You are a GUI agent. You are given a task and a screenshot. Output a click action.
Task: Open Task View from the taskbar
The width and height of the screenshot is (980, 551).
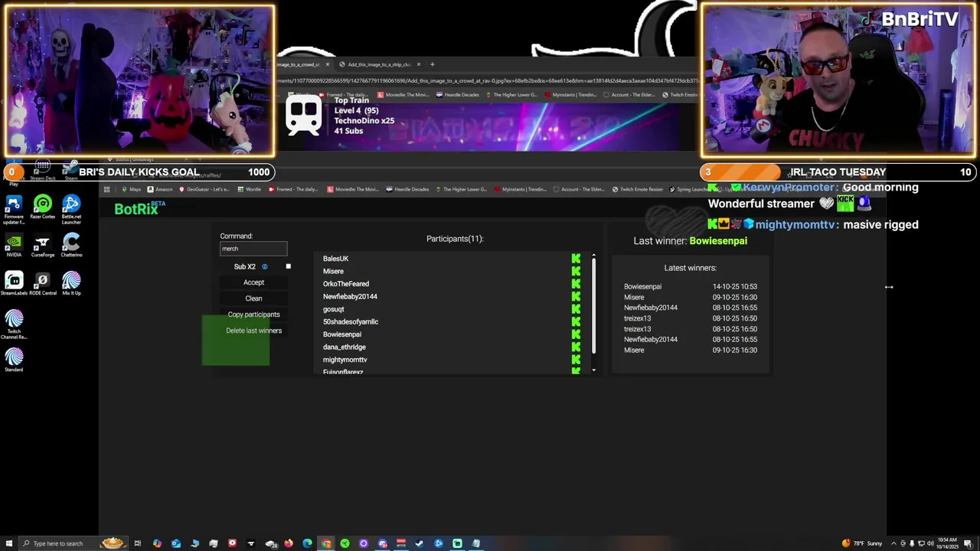click(x=138, y=543)
